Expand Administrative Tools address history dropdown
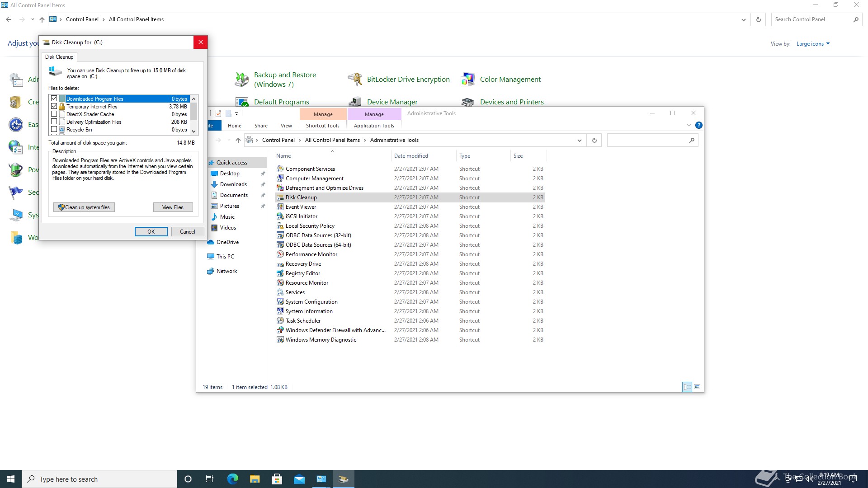The height and width of the screenshot is (488, 868). pyautogui.click(x=579, y=140)
